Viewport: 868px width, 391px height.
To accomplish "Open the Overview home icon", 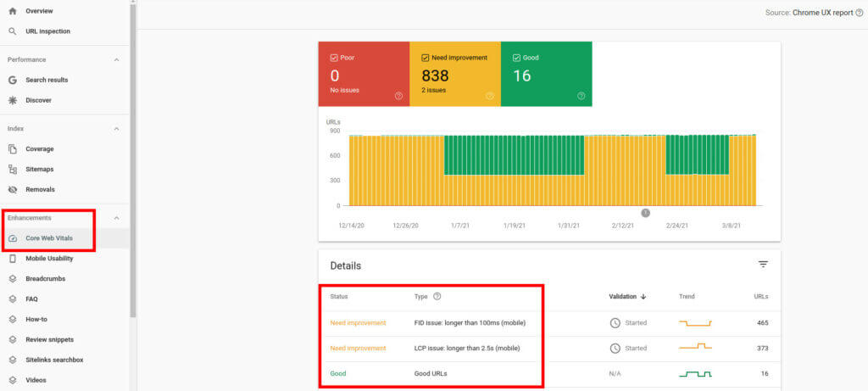I will click(13, 11).
